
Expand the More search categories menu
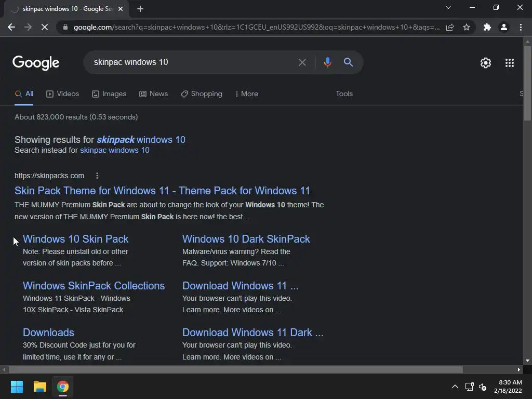pos(246,94)
